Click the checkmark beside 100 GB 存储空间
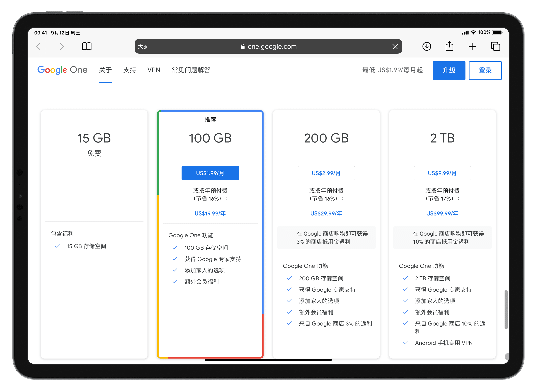 [x=175, y=247]
